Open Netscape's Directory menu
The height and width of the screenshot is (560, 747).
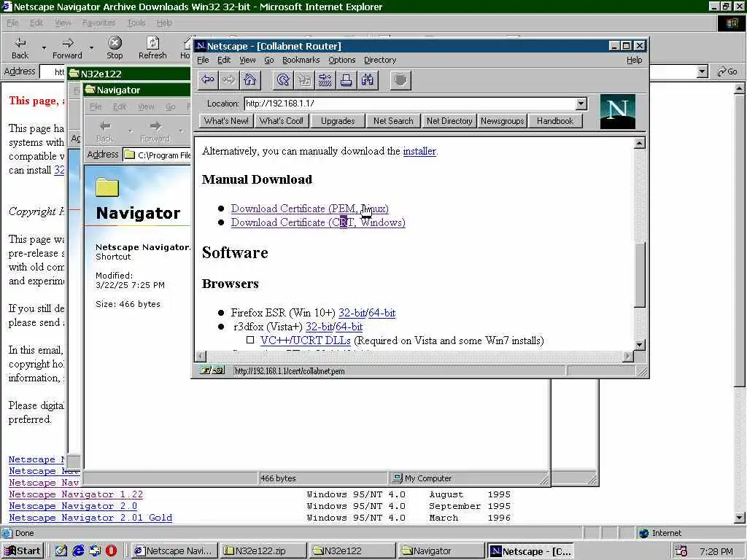(379, 60)
